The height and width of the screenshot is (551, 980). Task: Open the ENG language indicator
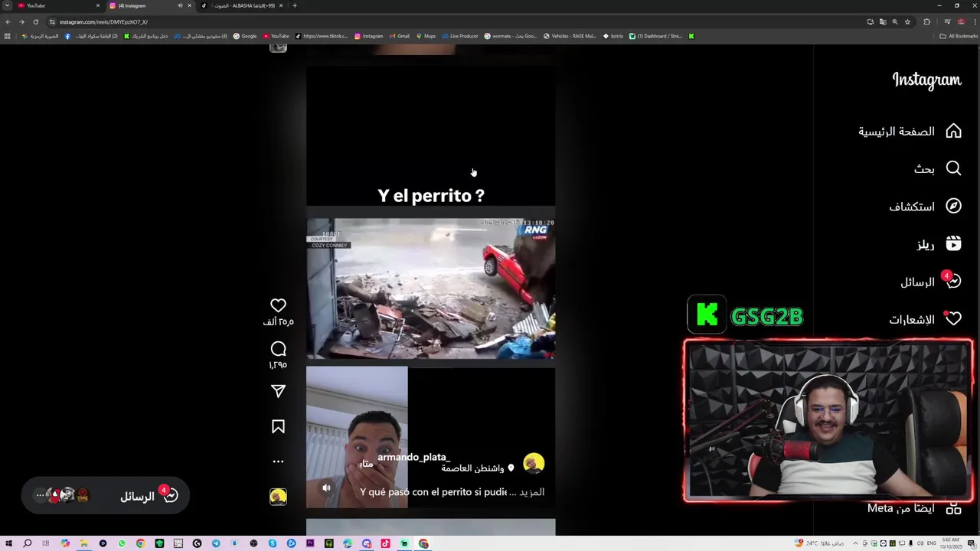932,543
